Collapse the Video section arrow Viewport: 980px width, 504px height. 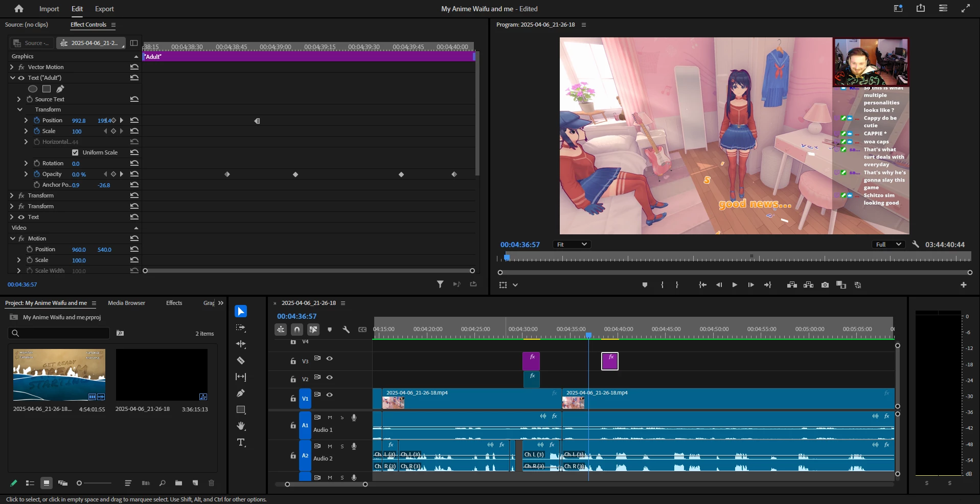click(136, 228)
